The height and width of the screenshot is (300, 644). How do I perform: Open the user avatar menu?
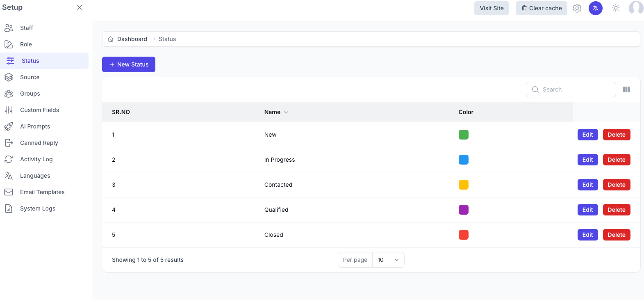(636, 8)
